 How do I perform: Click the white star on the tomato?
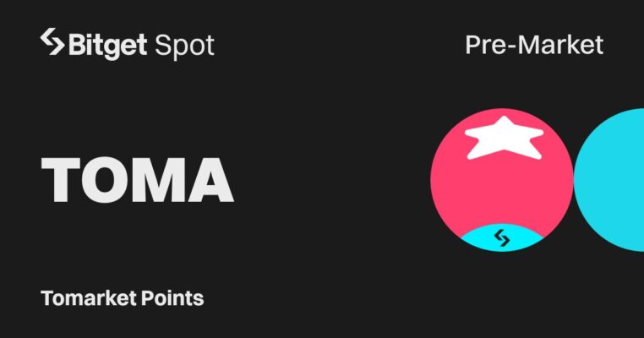pos(505,139)
